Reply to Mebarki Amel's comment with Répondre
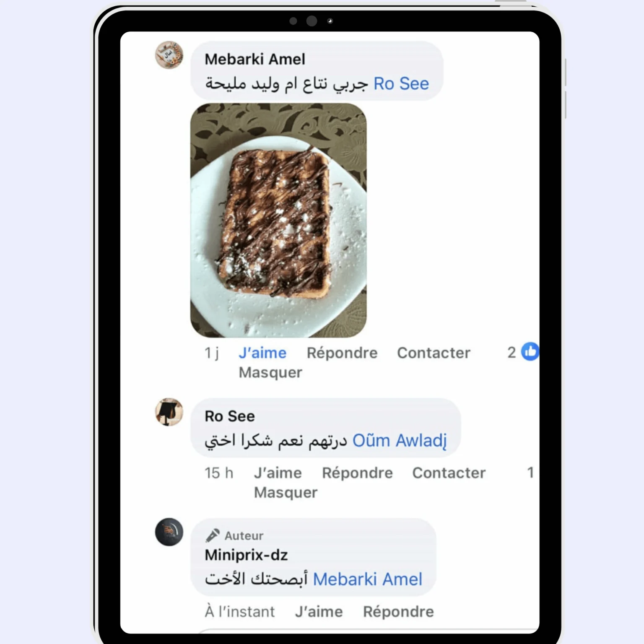The width and height of the screenshot is (644, 644). 342,353
